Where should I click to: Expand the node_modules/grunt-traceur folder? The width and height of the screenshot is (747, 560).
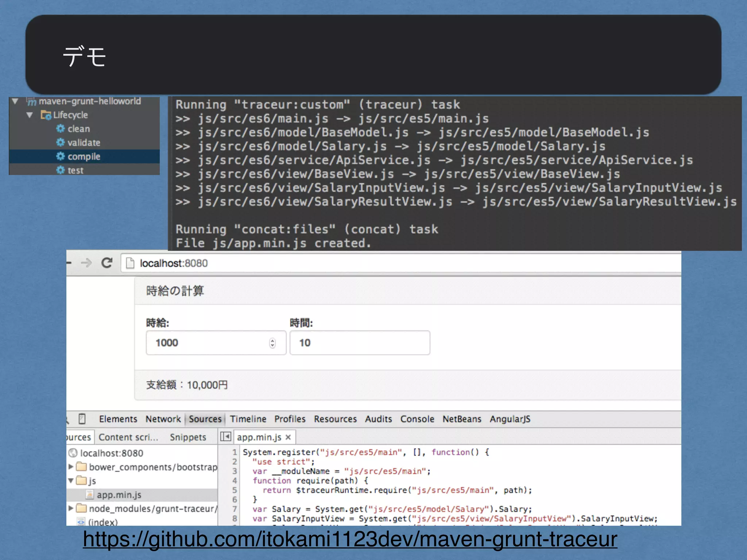tap(71, 508)
